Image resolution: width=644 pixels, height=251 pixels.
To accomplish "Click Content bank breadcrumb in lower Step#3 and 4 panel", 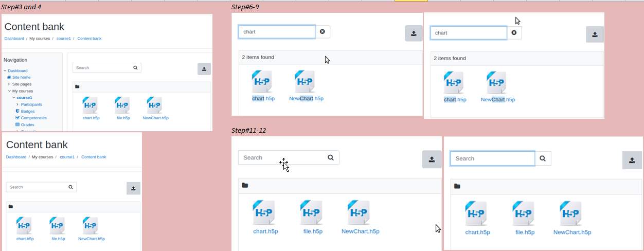I will [x=94, y=157].
